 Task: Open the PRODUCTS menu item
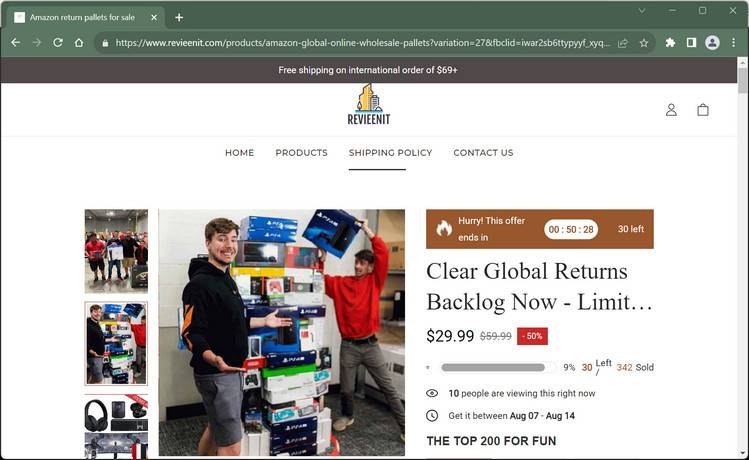click(301, 153)
